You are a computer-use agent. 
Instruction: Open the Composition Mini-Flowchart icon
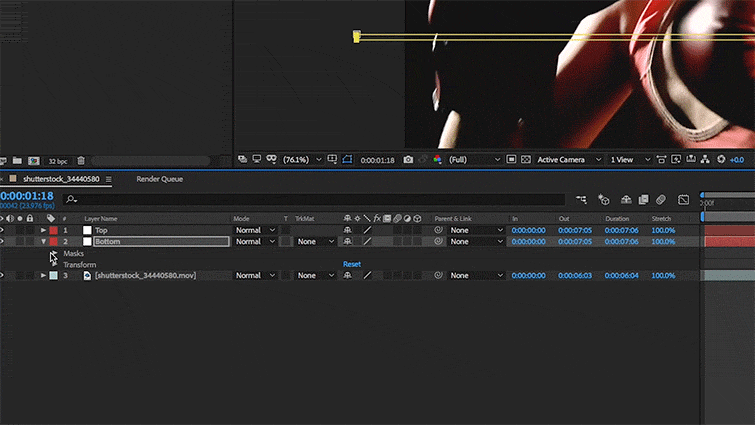tap(581, 200)
